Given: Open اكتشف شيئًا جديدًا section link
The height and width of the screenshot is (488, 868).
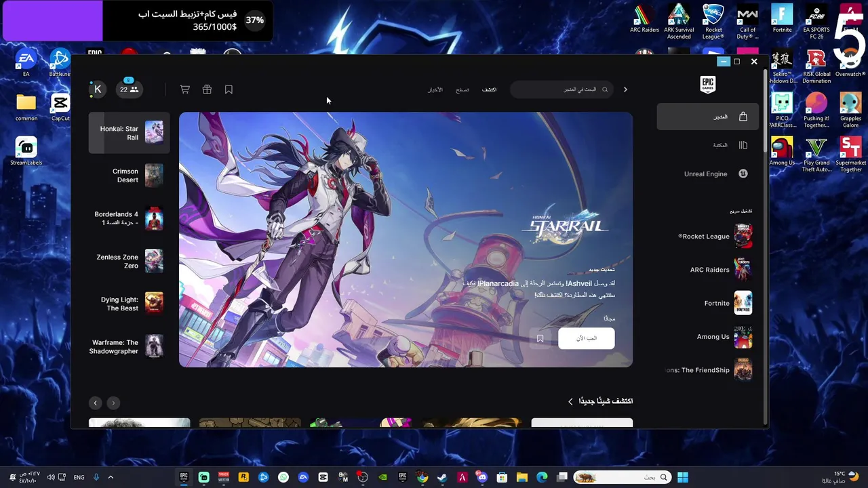Looking at the screenshot, I should point(606,401).
